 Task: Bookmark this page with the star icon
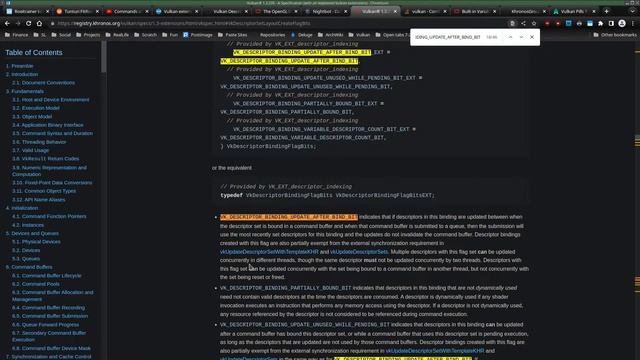[x=534, y=24]
